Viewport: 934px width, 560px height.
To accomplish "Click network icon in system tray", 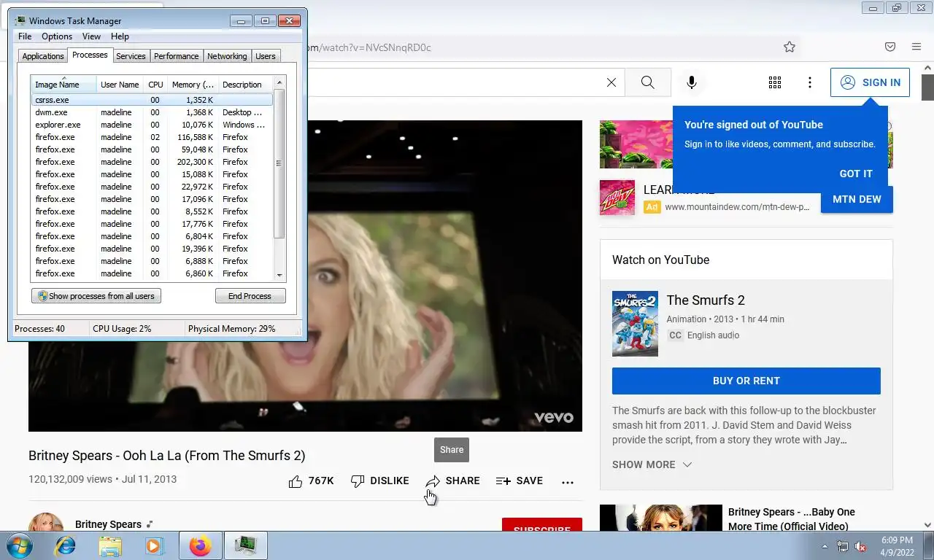I will pyautogui.click(x=843, y=546).
